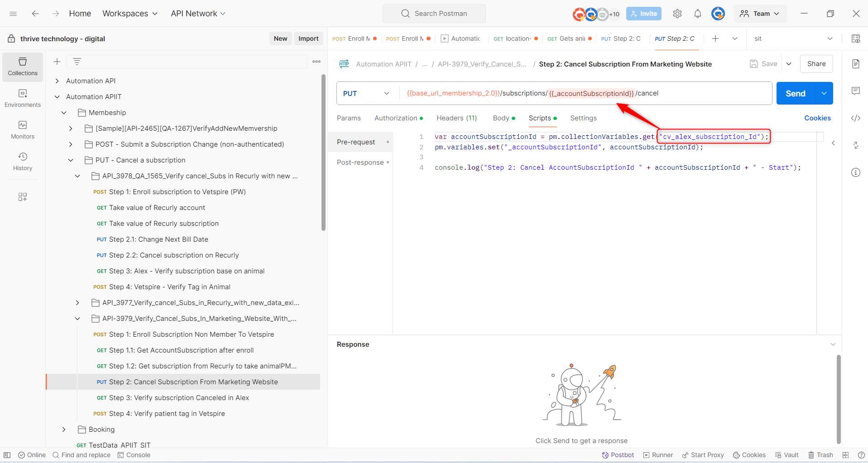Open the Save options dropdown arrow
Viewport: 868px width, 463px height.
789,64
